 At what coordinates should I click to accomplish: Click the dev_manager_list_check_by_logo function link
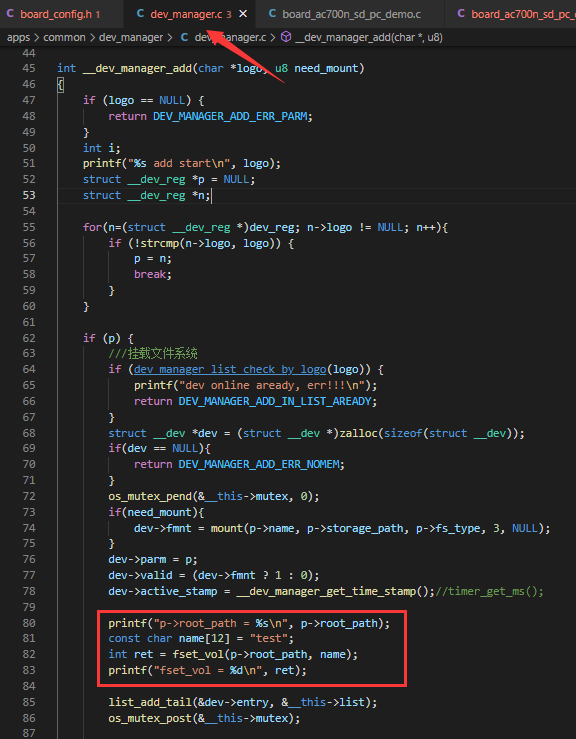230,370
